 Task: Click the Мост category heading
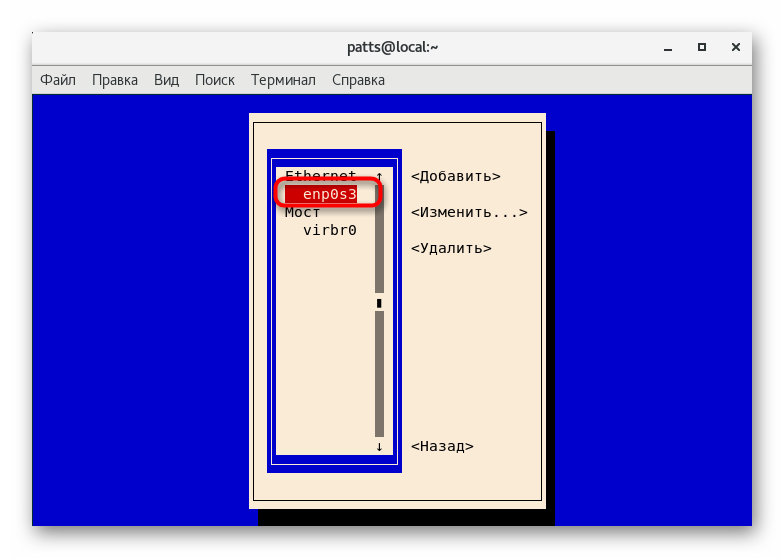point(302,212)
